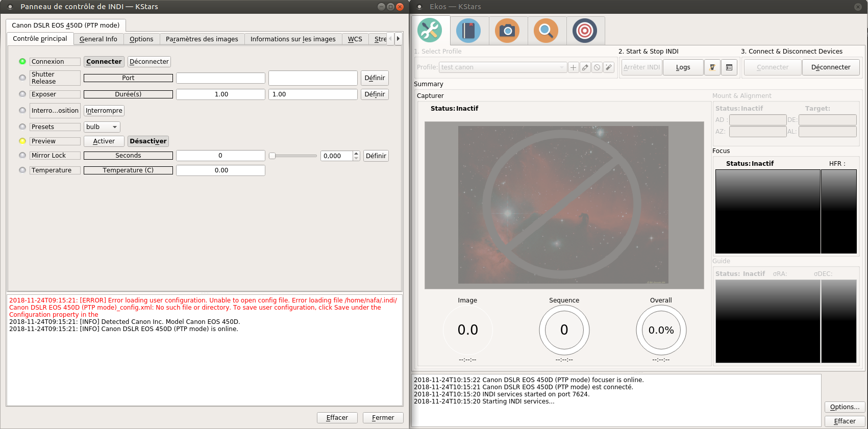Screen dimensions: 868x429
Task: Open the Ekos Align module (target icon)
Action: pyautogui.click(x=585, y=31)
